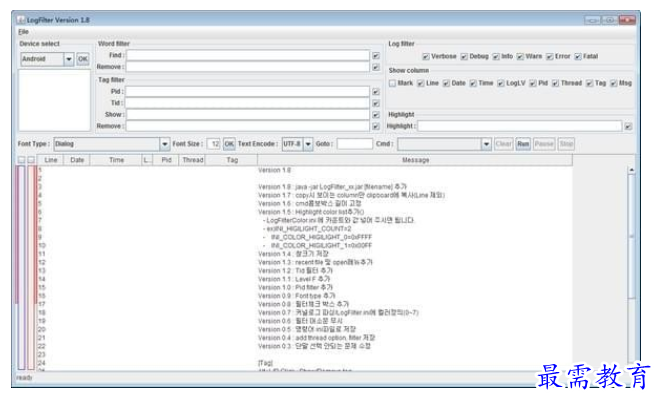Click the vertical scrollbar thumb

pyautogui.click(x=631, y=236)
